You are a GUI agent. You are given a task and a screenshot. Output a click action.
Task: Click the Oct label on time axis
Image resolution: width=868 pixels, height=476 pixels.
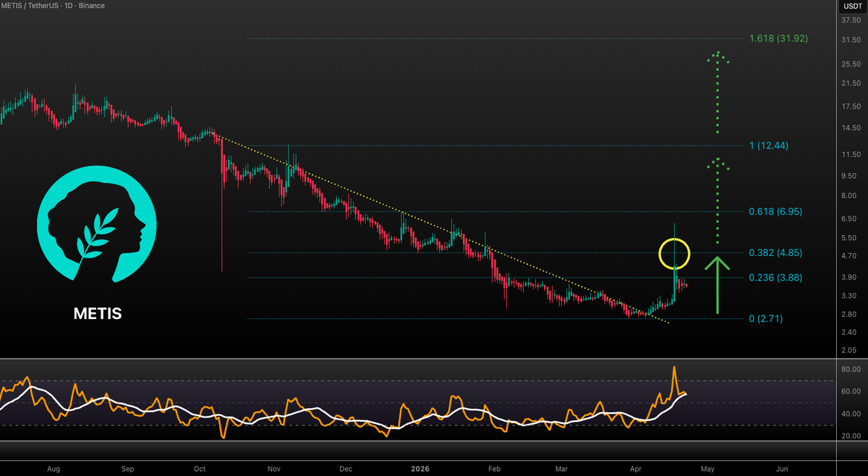coord(201,469)
